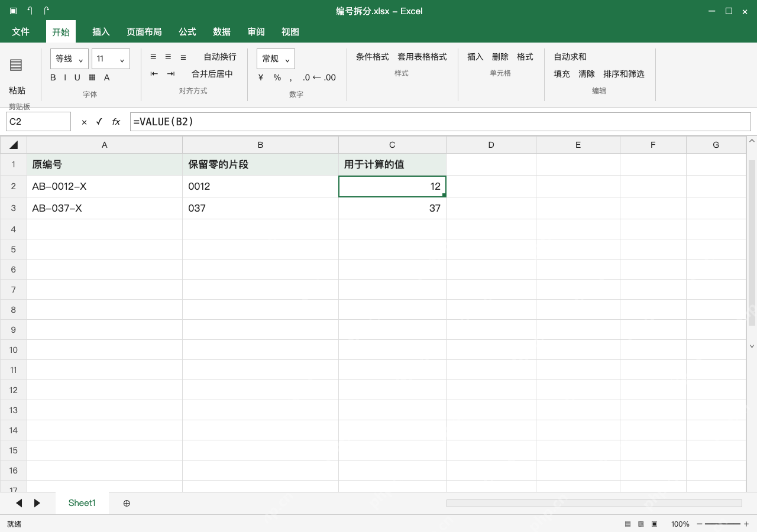Open Format as Table (套用表格格式) menu
757x532 pixels.
(x=422, y=57)
